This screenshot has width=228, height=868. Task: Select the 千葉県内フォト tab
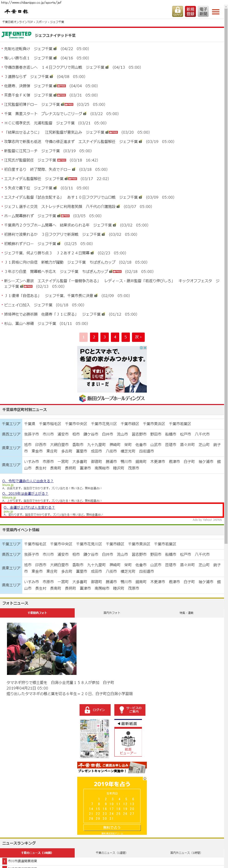pyautogui.click(x=37, y=613)
